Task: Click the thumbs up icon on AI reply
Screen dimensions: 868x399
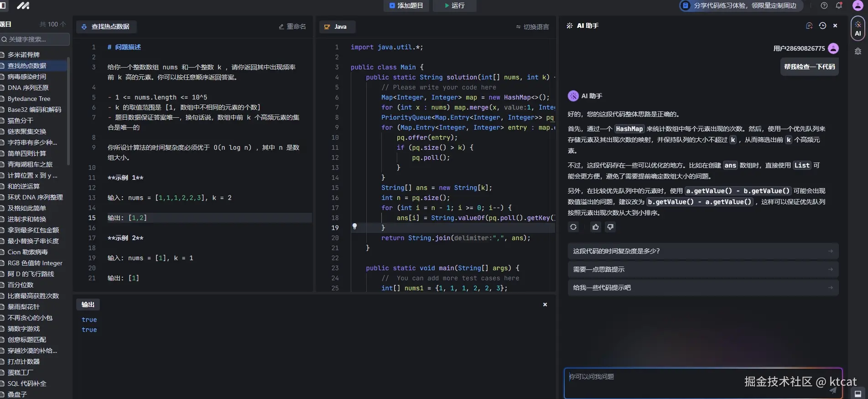Action: (x=595, y=227)
